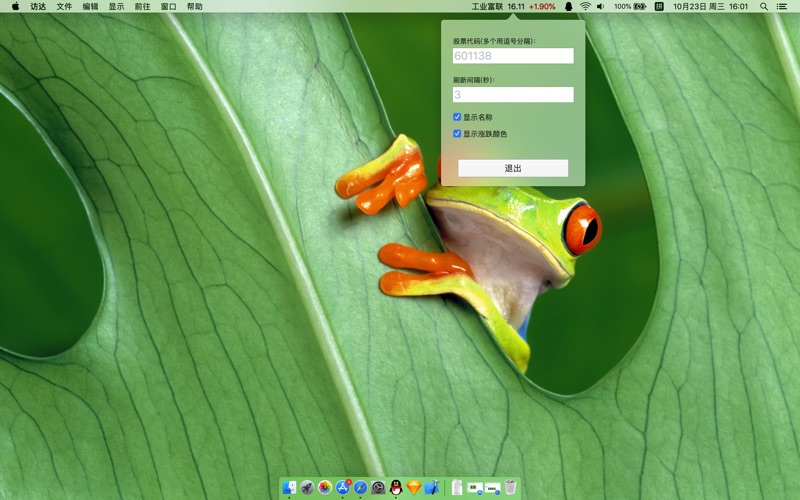Open the 显示 menu
The height and width of the screenshot is (500, 800).
click(116, 6)
